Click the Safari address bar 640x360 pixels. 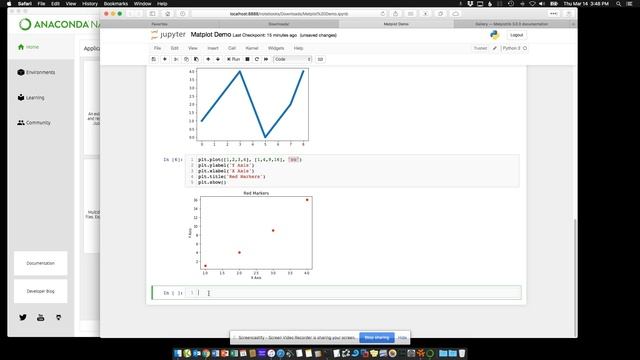click(289, 14)
